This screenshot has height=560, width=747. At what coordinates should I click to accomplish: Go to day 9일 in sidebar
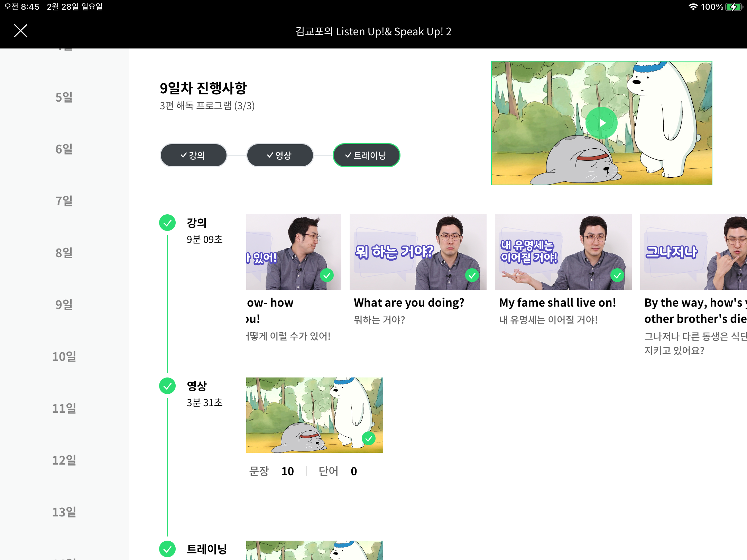64,305
